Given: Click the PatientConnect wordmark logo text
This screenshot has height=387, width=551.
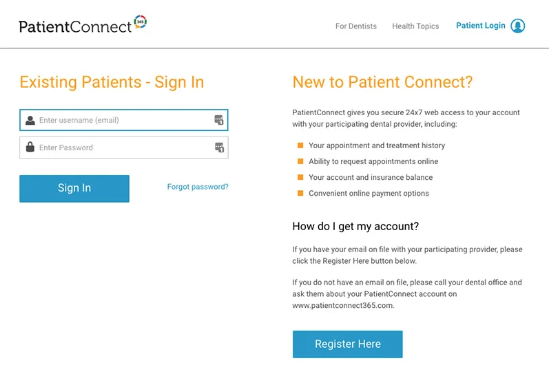Looking at the screenshot, I should point(75,27).
